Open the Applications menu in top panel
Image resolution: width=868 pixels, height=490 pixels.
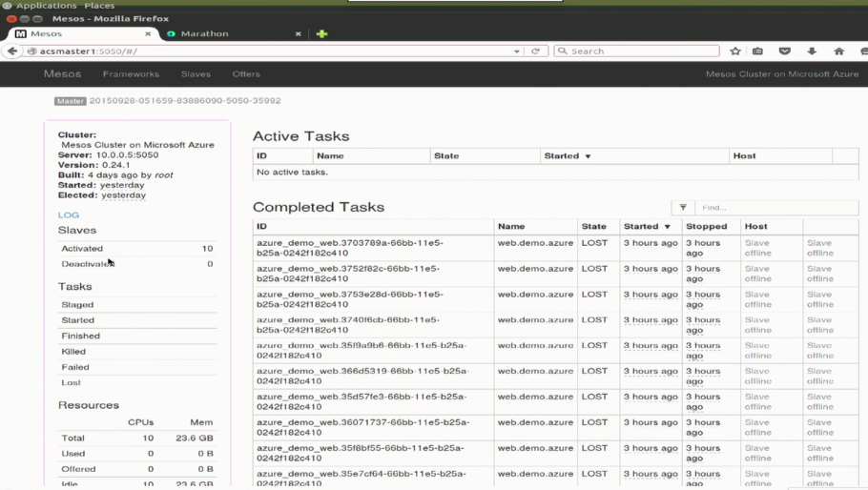pos(46,6)
